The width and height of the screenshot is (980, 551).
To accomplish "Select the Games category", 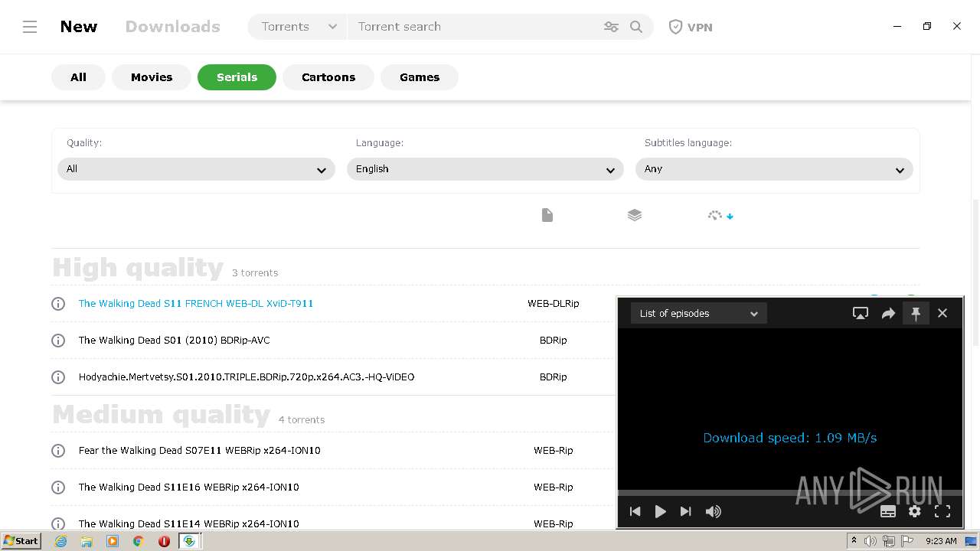I will click(420, 77).
